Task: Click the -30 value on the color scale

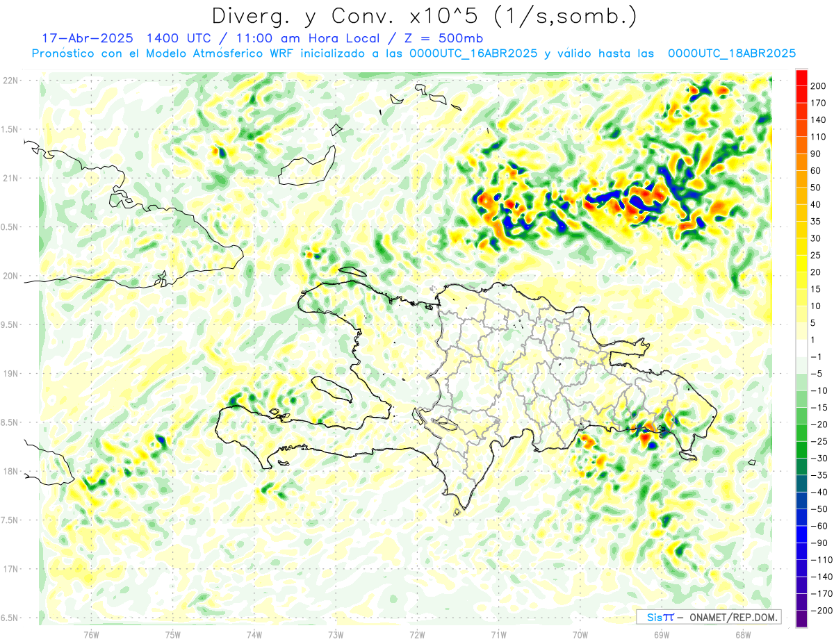Action: coord(817,459)
